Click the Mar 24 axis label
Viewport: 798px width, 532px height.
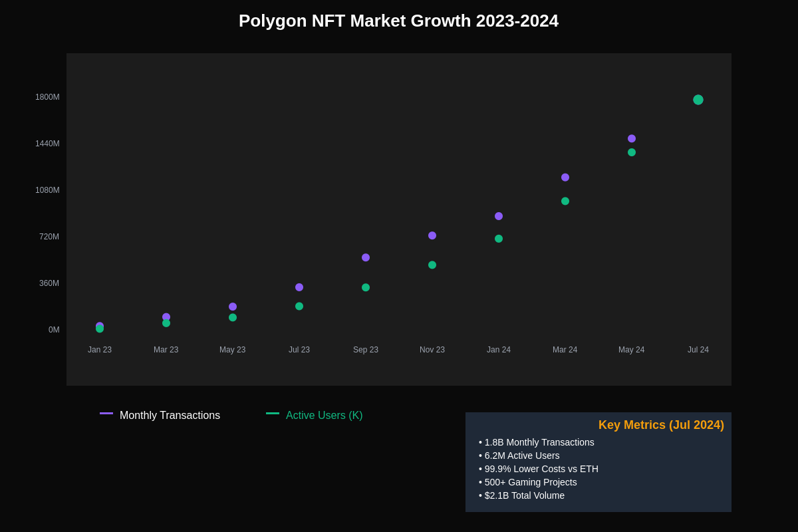click(x=565, y=350)
